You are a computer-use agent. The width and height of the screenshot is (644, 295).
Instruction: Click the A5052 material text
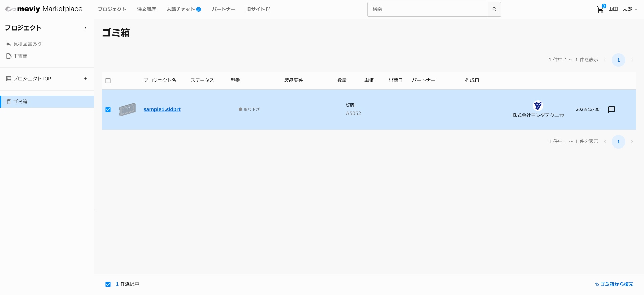(354, 113)
